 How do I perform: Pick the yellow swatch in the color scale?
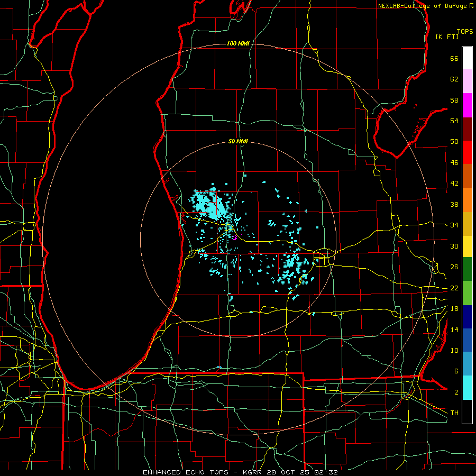(x=467, y=246)
